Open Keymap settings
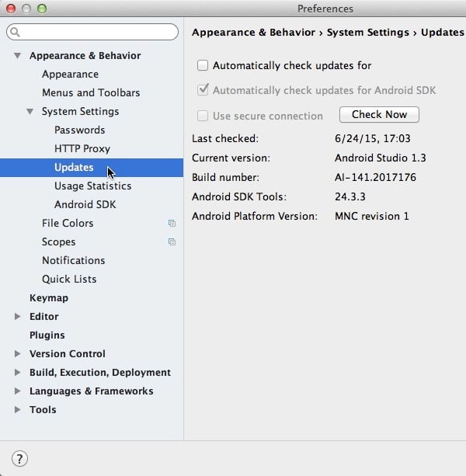The height and width of the screenshot is (476, 466). 49,298
